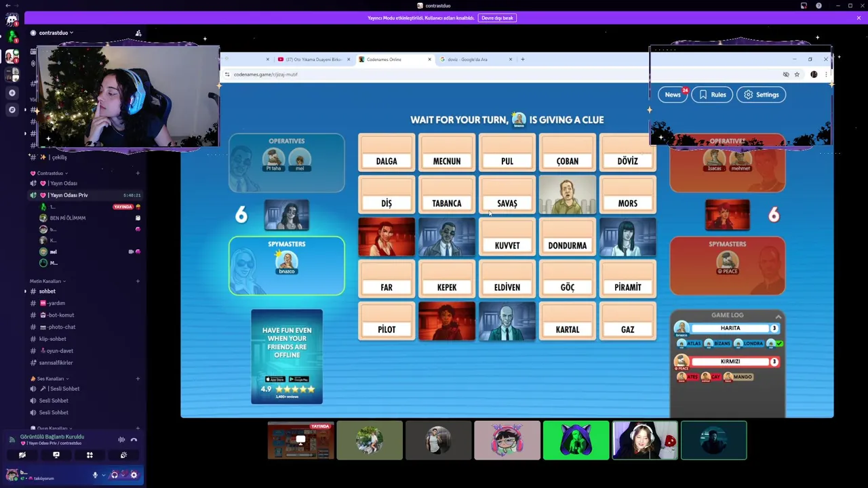This screenshot has height=488, width=868.
Task: Dismiss the streamer mode banner
Action: click(859, 18)
